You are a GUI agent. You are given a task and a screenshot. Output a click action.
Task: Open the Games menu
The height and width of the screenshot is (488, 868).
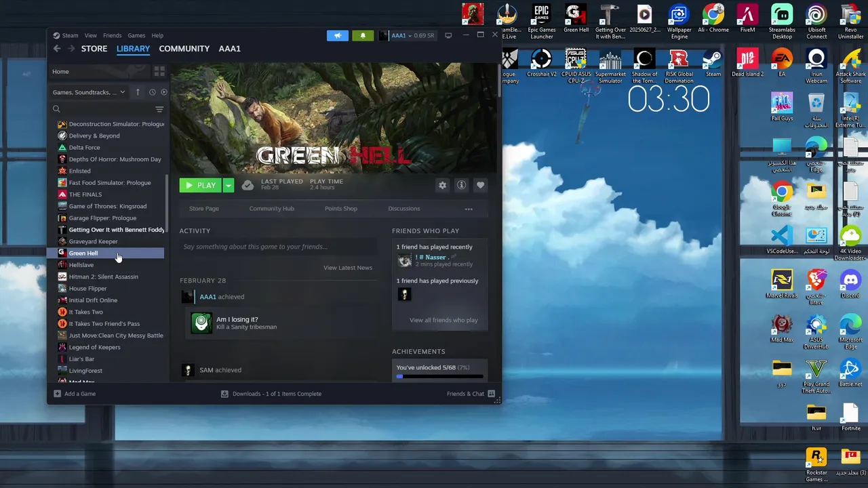[x=136, y=35]
